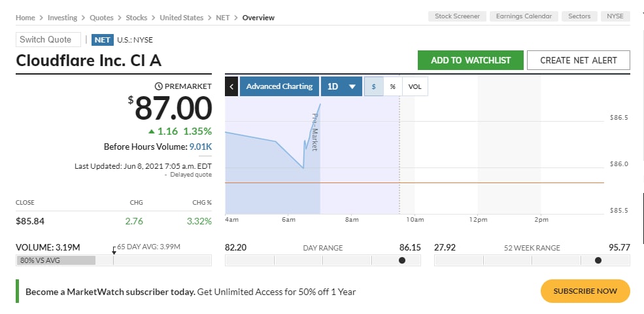The image size is (644, 314).
Task: Click the Switch Quote input field
Action: pyautogui.click(x=48, y=39)
